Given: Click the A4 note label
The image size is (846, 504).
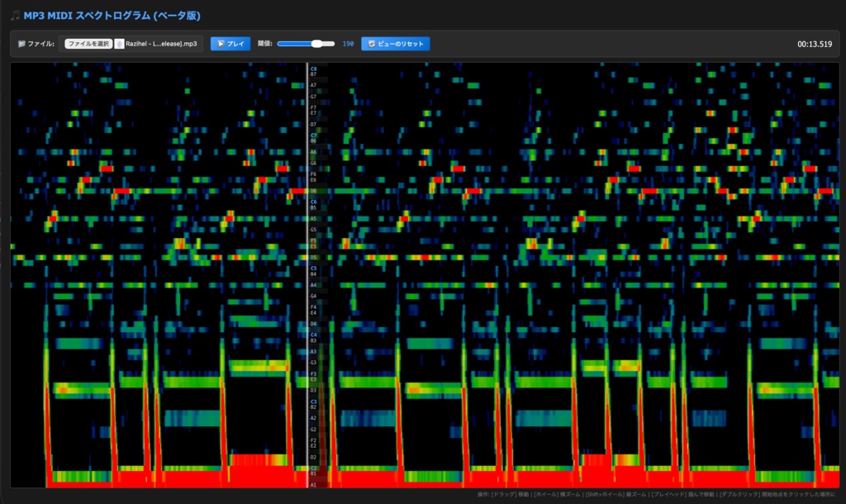Looking at the screenshot, I should click(x=313, y=285).
